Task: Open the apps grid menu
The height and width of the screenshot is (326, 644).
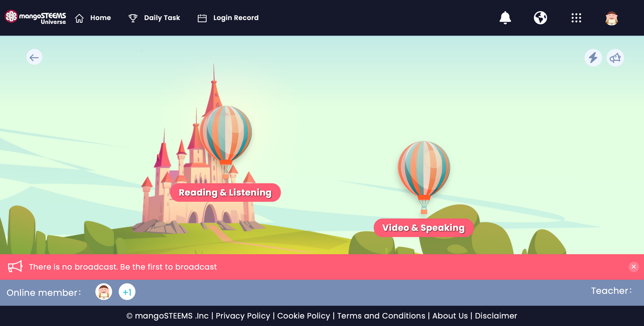Action: [576, 18]
